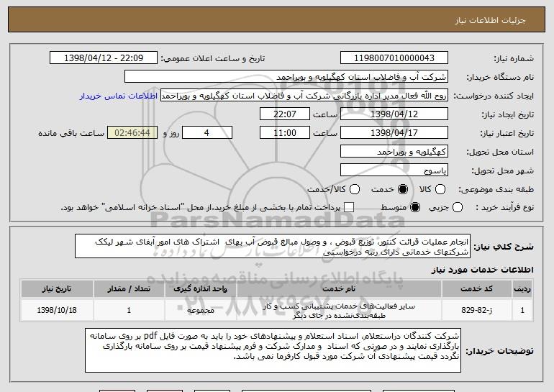This screenshot has height=392, width=554.
Task: Click announcement datetime field 1398/04/12 - 22:09
Action: coord(104,58)
